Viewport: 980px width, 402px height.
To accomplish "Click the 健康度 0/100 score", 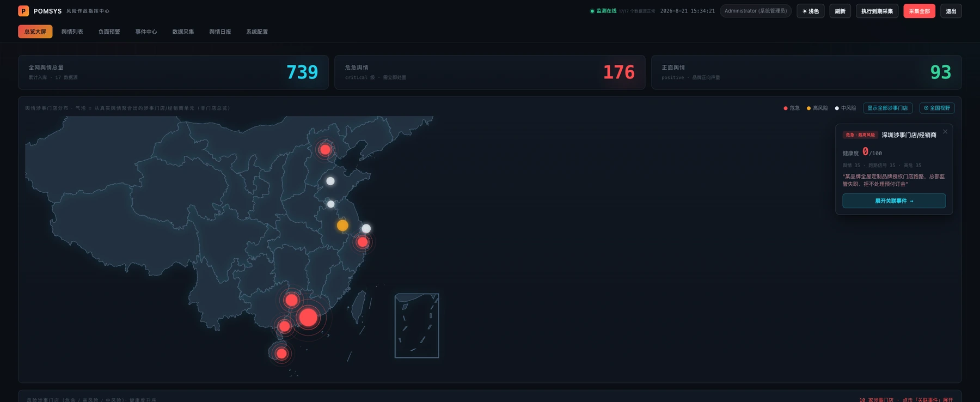I will [862, 153].
